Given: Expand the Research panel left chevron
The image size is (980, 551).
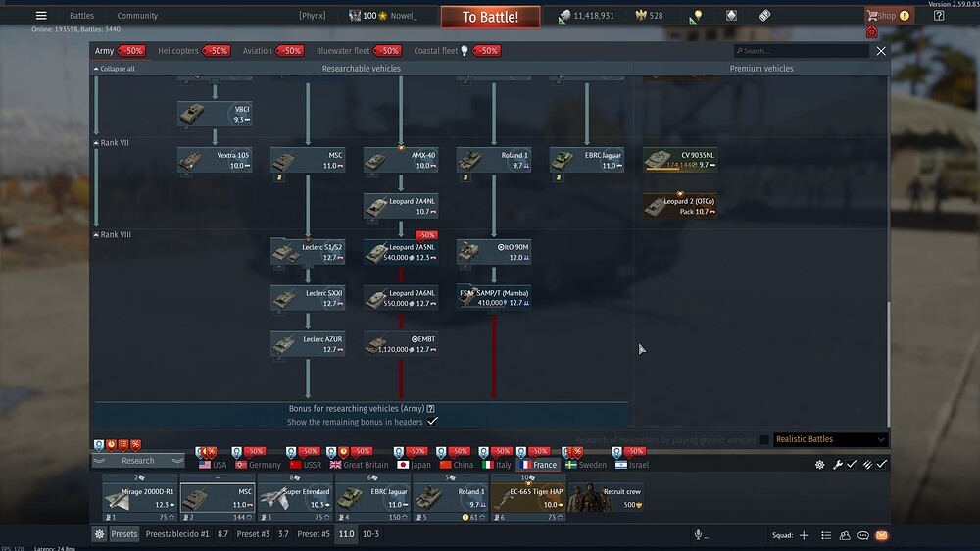Looking at the screenshot, I should tap(99, 461).
